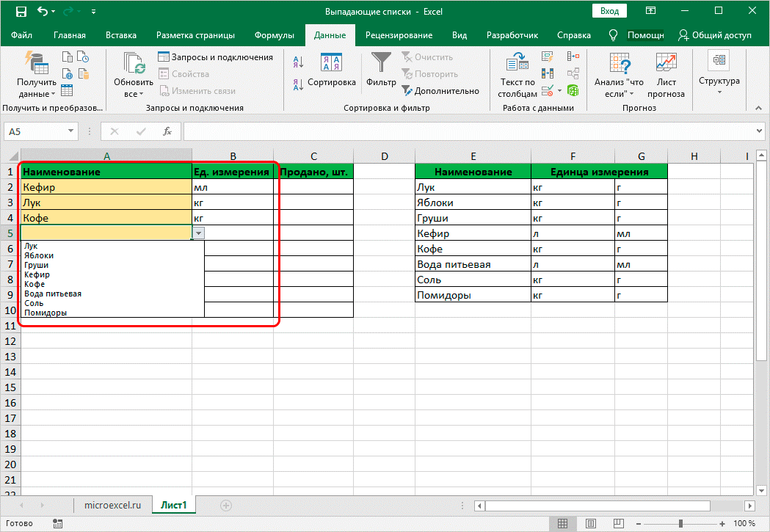
Task: Click Insert Function fx icon
Action: pos(167,131)
